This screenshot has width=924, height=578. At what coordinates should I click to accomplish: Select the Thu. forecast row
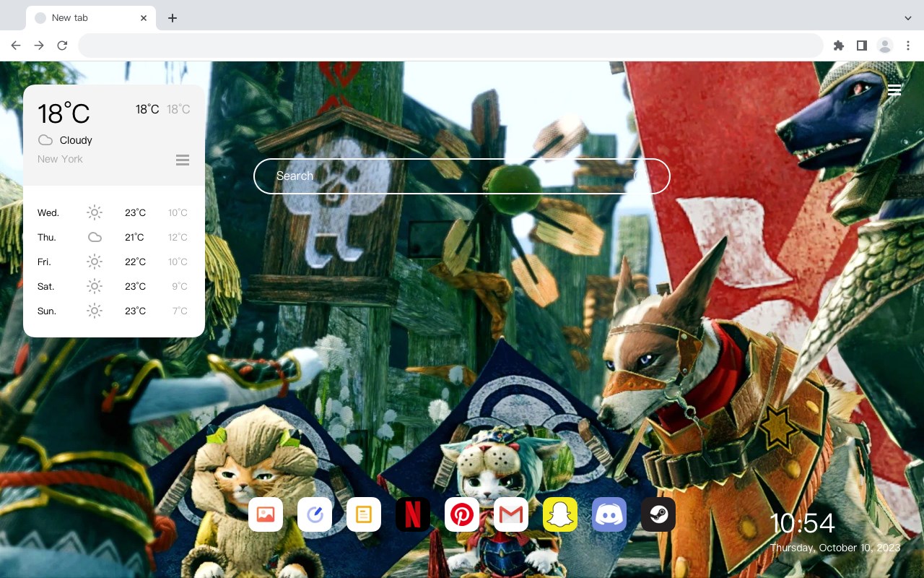pyautogui.click(x=114, y=237)
